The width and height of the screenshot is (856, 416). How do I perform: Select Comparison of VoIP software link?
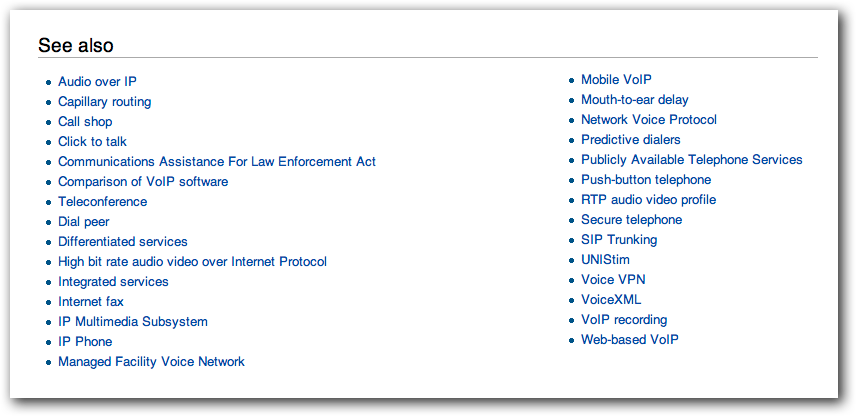coord(143,181)
